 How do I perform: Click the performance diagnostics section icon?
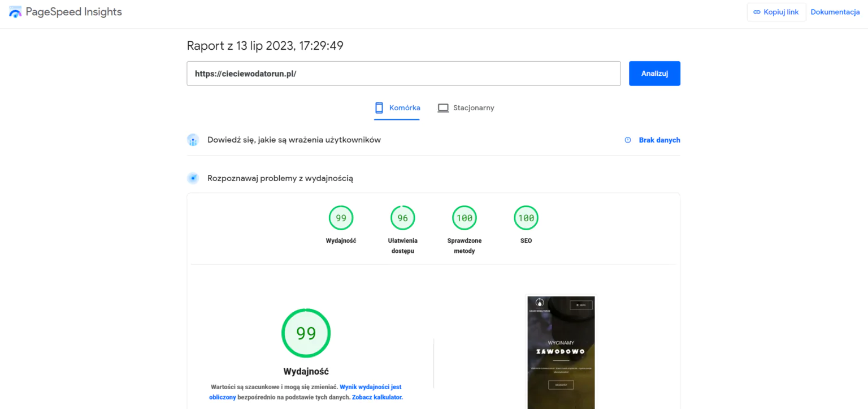[x=193, y=178]
